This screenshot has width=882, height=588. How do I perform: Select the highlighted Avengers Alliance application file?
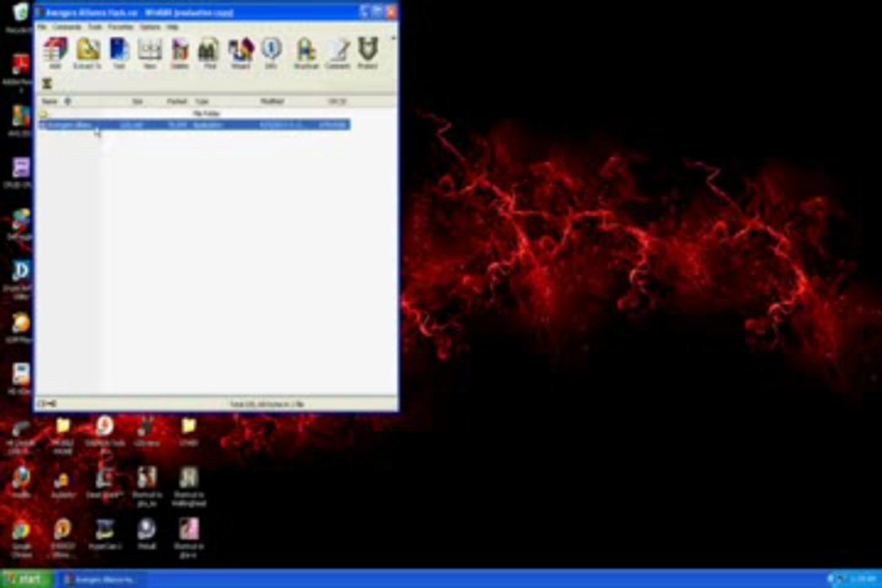(x=194, y=124)
